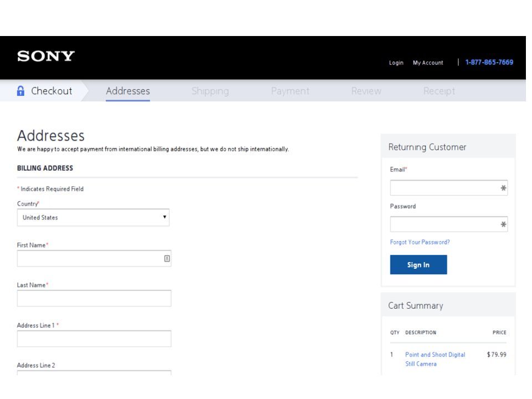Click asterisk icon in Email field
532x399 pixels.
[503, 188]
